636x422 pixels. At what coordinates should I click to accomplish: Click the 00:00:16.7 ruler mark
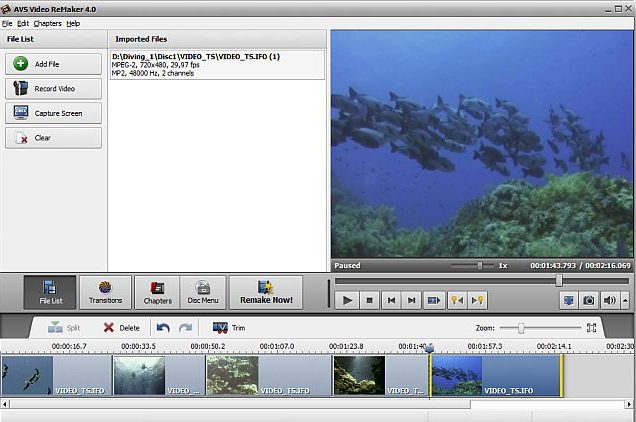tap(69, 346)
